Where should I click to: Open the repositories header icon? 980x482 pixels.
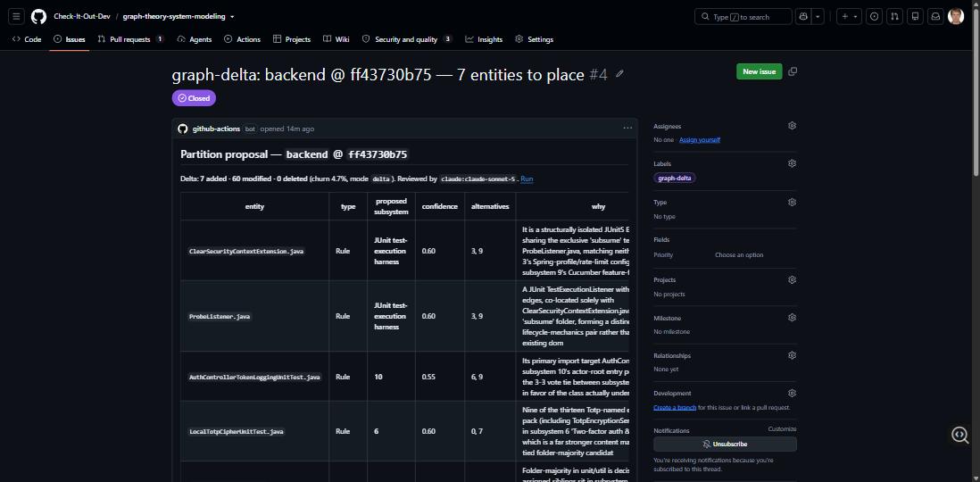tap(915, 16)
